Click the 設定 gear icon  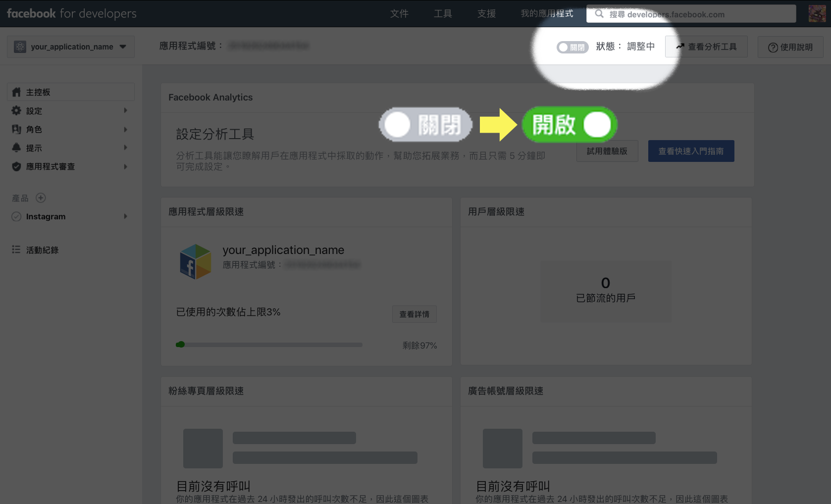[16, 110]
